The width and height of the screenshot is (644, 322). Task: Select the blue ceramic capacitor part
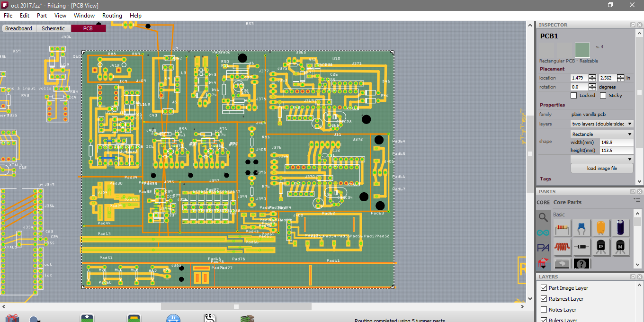click(x=582, y=228)
